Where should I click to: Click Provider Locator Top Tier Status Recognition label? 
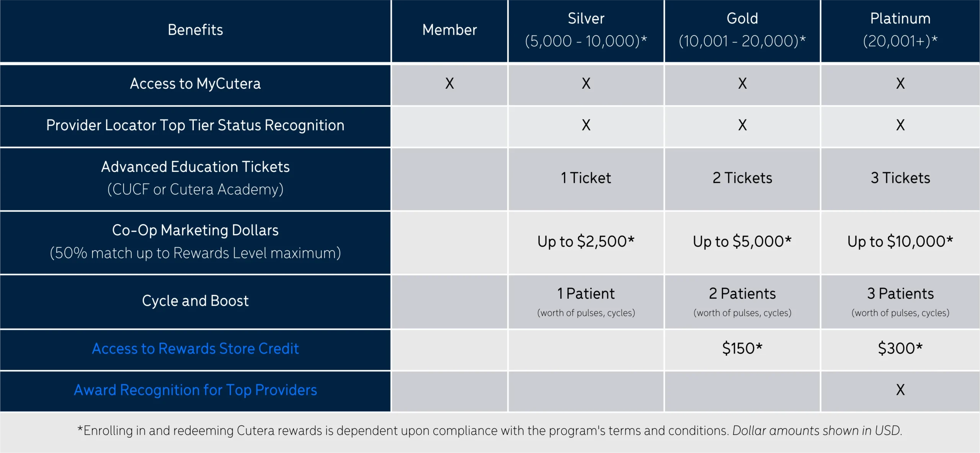pos(195,126)
